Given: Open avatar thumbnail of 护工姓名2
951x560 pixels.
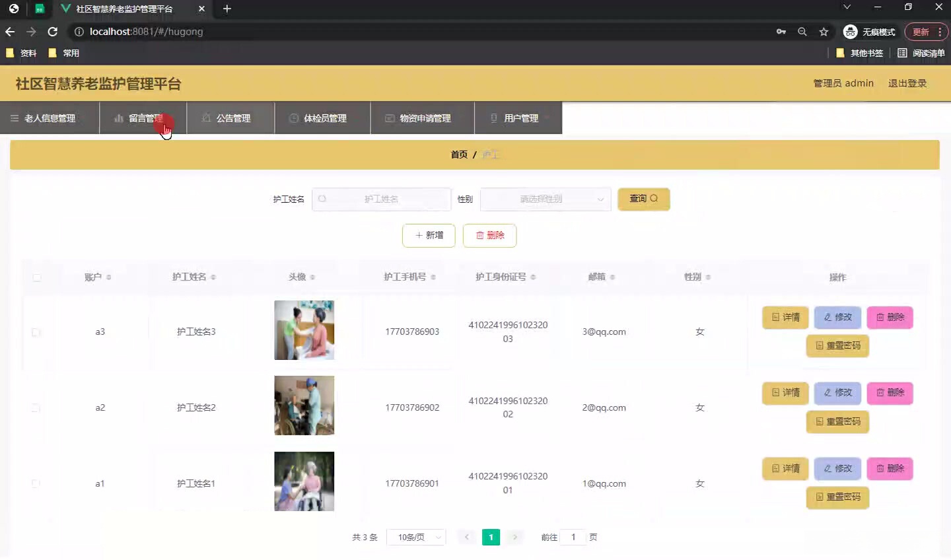Looking at the screenshot, I should [304, 405].
